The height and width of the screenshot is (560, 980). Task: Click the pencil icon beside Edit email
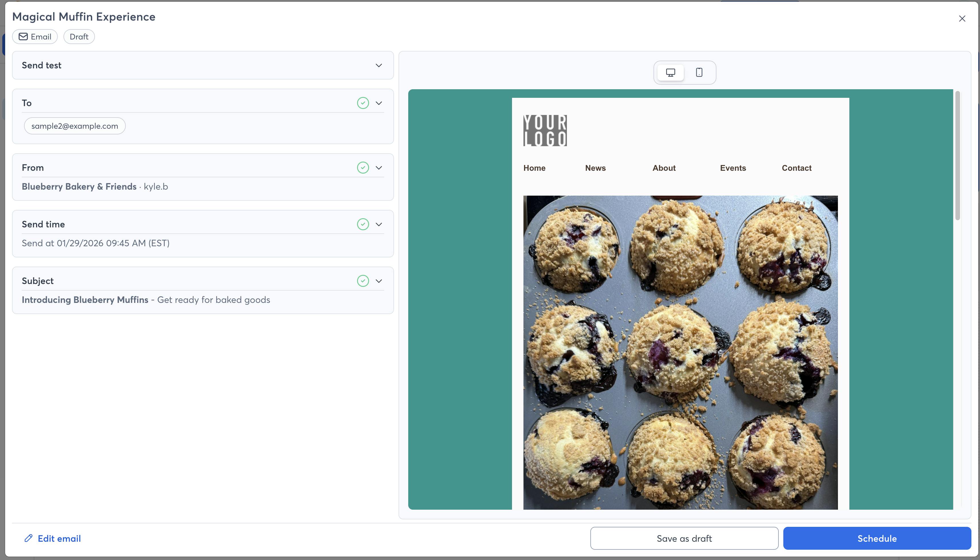tap(29, 538)
